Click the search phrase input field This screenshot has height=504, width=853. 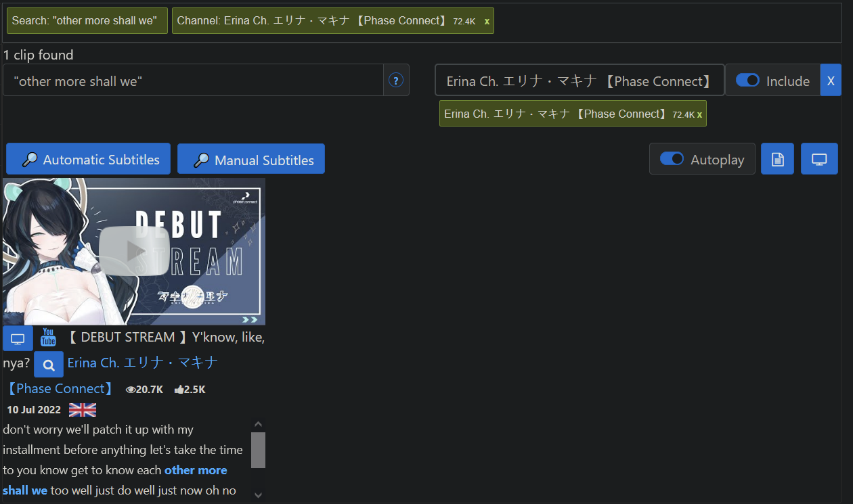click(x=193, y=81)
